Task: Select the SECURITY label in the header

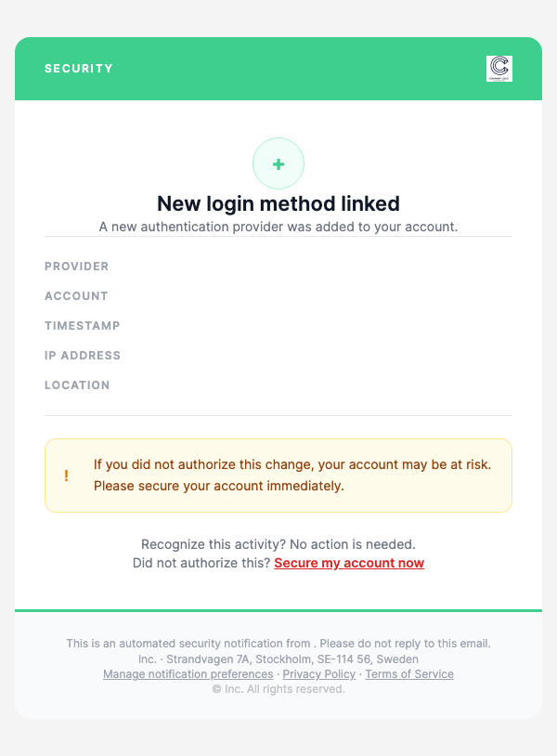Action: [x=79, y=68]
